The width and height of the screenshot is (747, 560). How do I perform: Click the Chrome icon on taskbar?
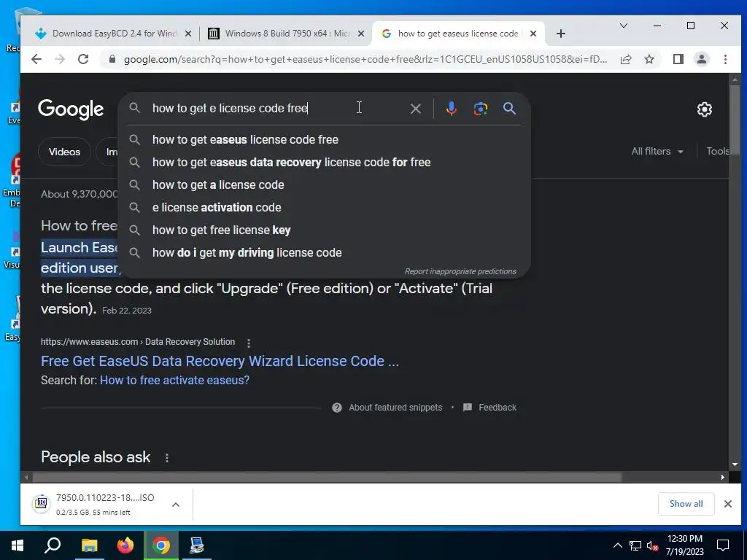click(161, 545)
